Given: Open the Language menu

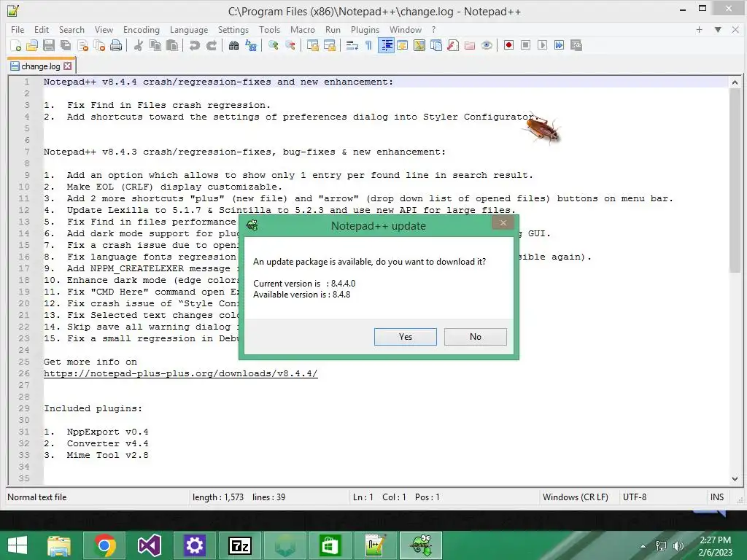Looking at the screenshot, I should coord(189,29).
